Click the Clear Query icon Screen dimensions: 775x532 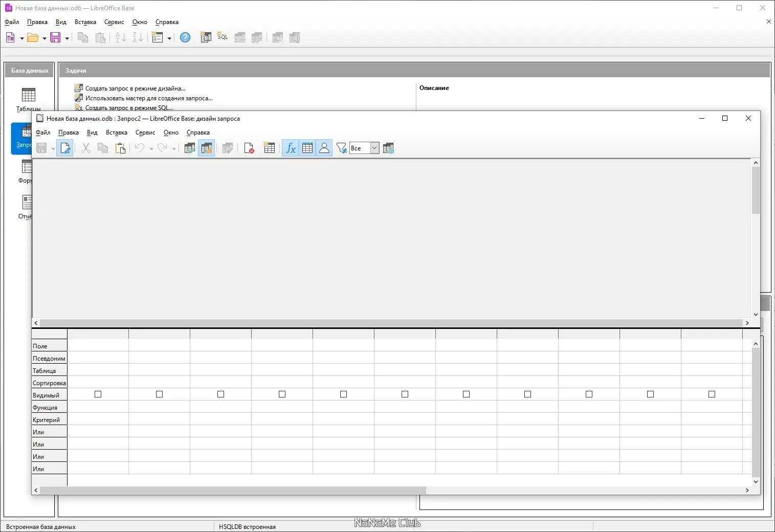coord(249,148)
